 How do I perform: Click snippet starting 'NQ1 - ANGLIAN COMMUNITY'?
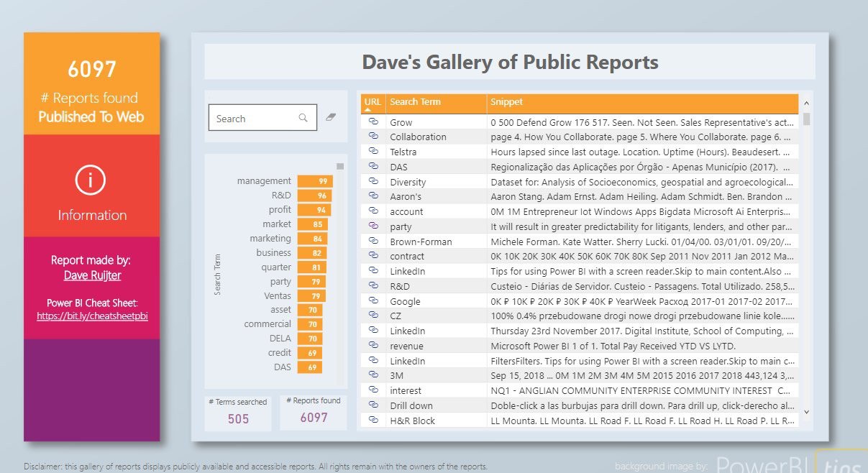coord(641,390)
